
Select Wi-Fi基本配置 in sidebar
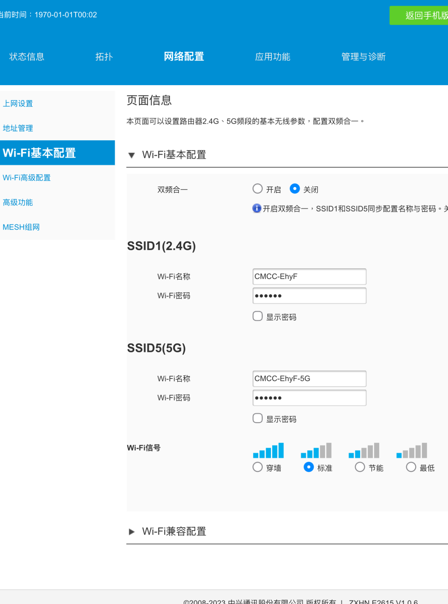coord(57,153)
